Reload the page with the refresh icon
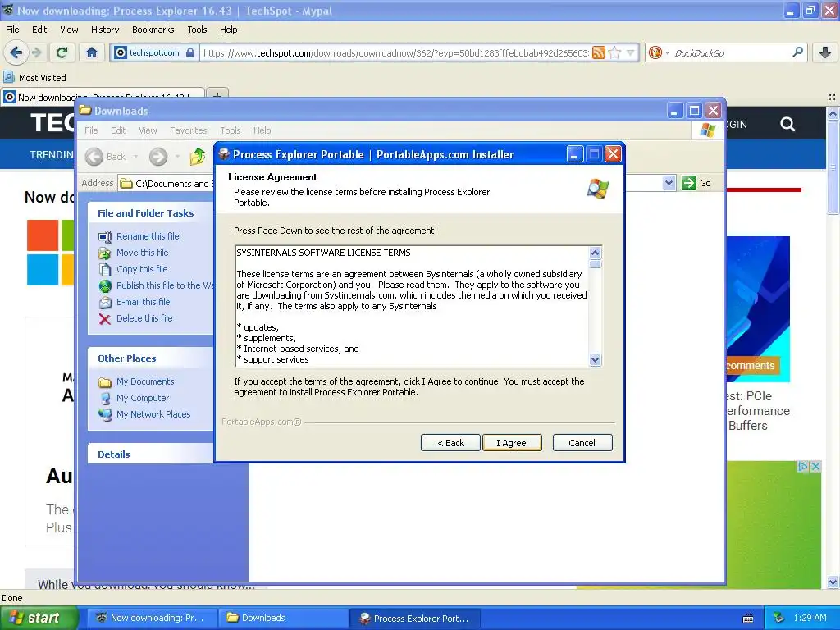This screenshot has height=630, width=840. pyautogui.click(x=62, y=52)
